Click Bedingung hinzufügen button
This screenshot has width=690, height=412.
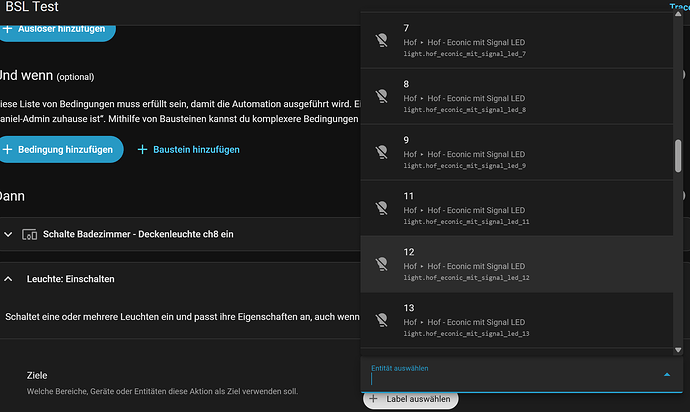click(x=61, y=150)
